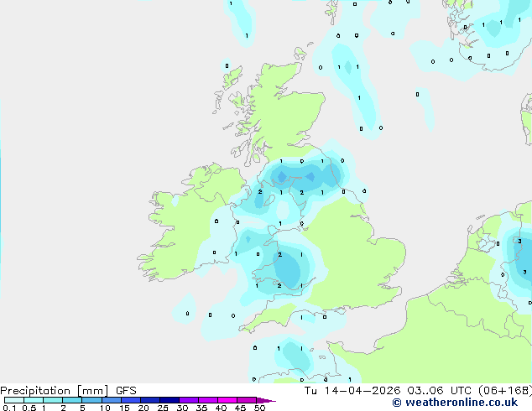Pick the 35–40 mm violet legend swatch
The image size is (532, 411).
(x=208, y=400)
